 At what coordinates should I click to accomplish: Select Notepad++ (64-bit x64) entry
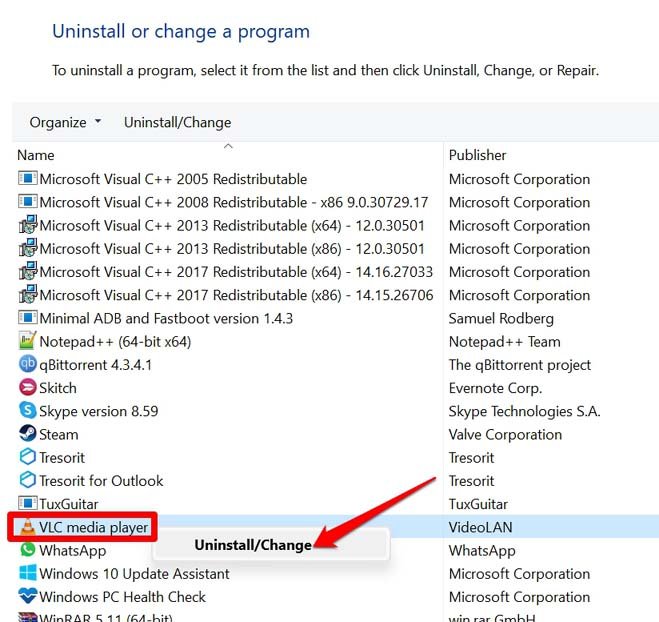tap(115, 341)
